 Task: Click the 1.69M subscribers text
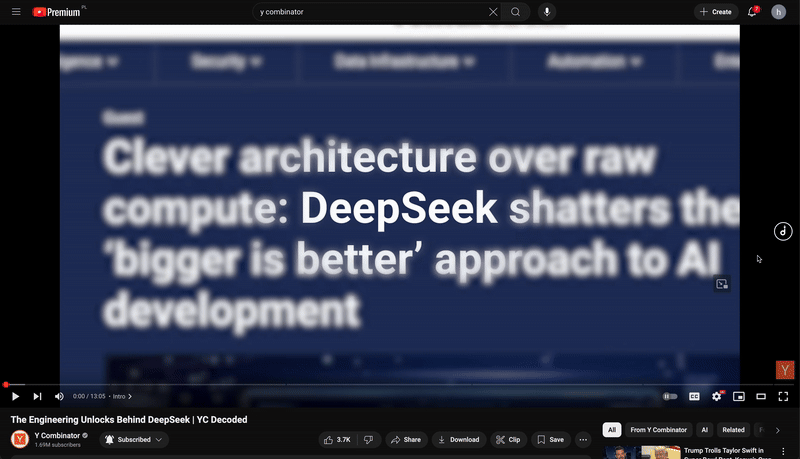pos(57,445)
